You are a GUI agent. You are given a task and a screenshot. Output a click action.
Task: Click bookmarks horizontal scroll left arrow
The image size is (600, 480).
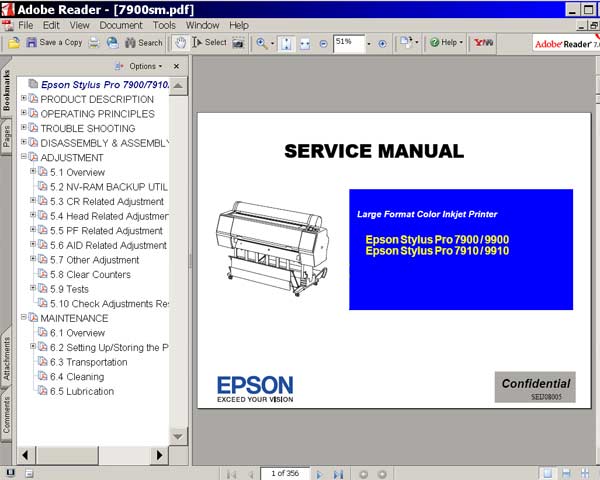(x=26, y=455)
